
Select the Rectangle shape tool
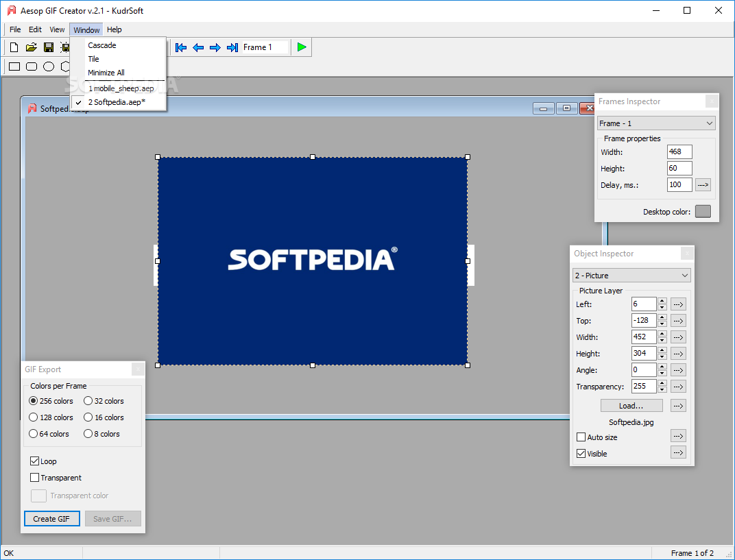coord(14,66)
